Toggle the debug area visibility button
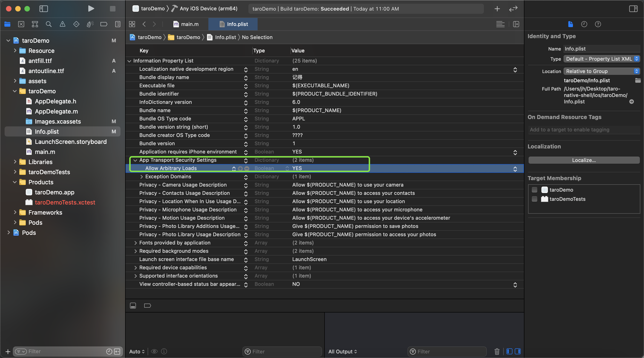Screen dimensions: 644x358 click(x=133, y=306)
